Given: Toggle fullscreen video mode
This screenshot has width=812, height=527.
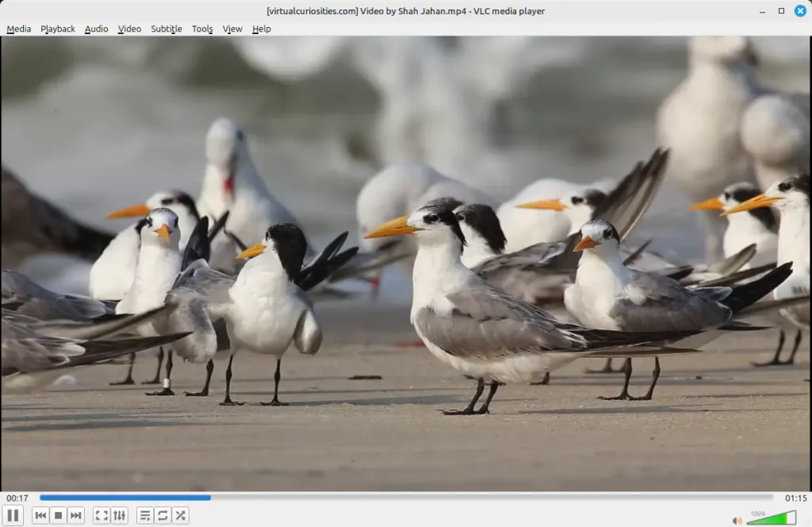Looking at the screenshot, I should [101, 516].
